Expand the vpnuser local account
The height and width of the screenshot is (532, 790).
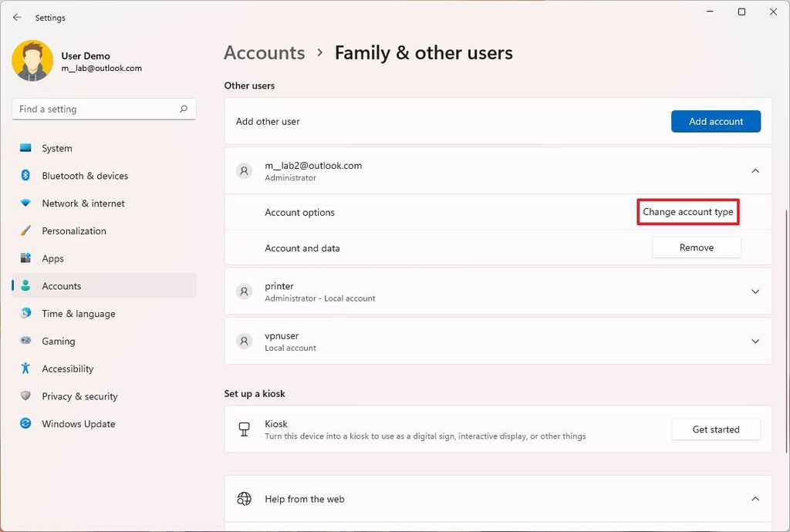click(755, 340)
